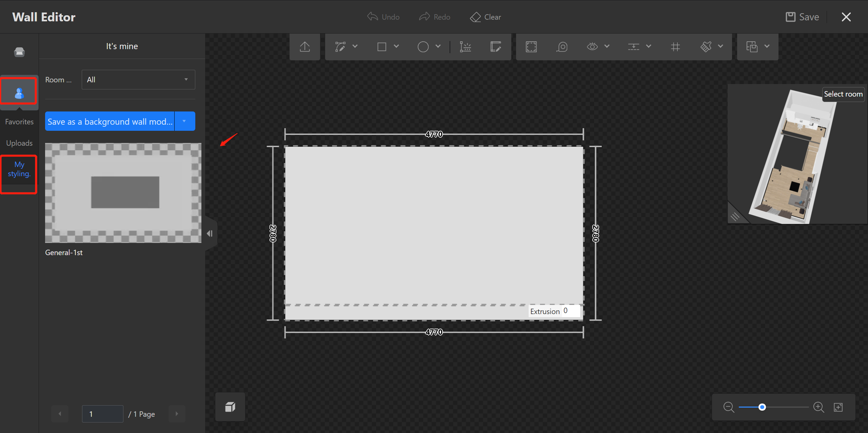
Task: Select the General-1st thumbnail
Action: 123,193
